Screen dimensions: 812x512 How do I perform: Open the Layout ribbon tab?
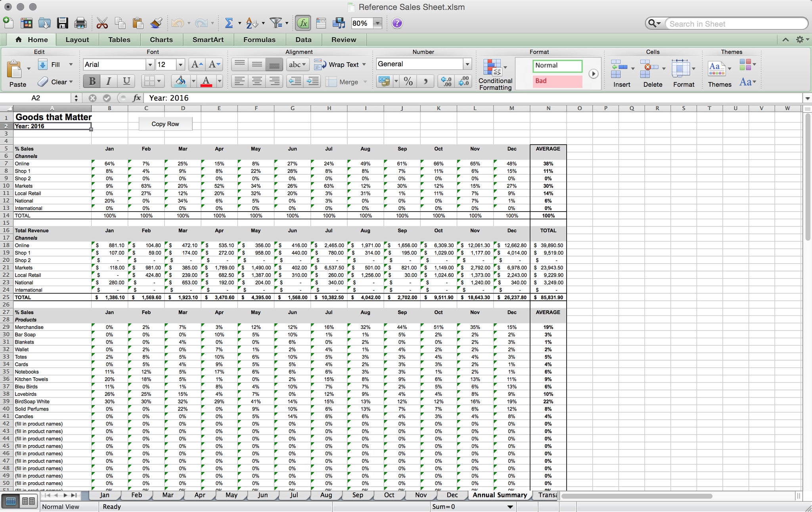pos(77,40)
